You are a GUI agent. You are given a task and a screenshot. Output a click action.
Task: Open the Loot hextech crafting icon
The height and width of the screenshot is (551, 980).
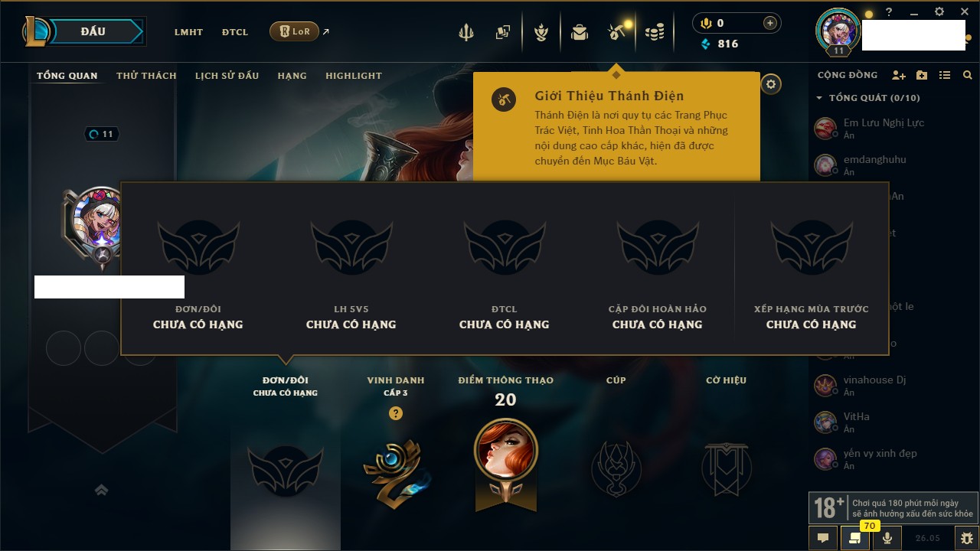tap(580, 32)
